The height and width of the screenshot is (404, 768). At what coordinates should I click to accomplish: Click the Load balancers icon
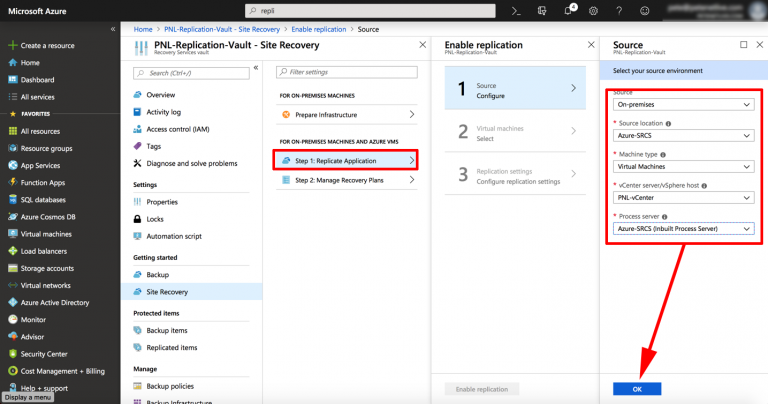point(13,251)
